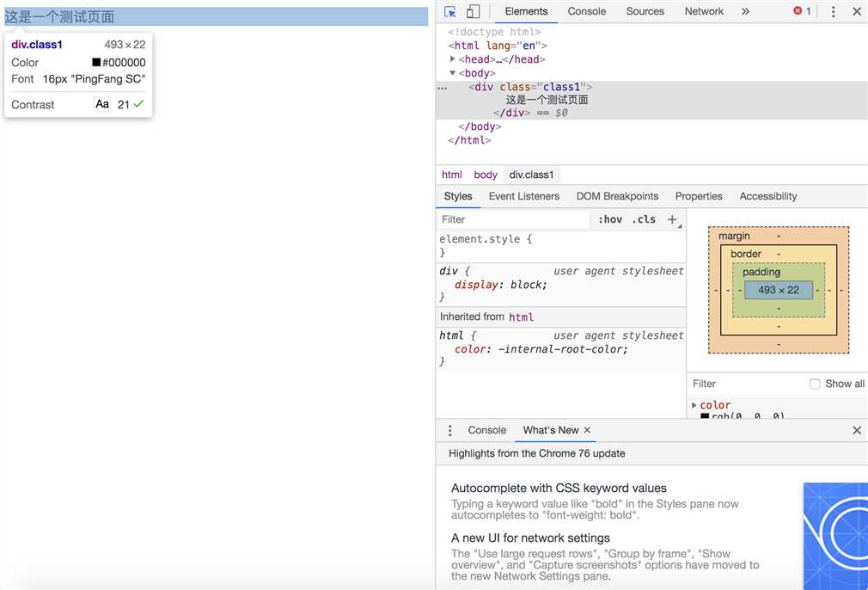868x590 pixels.
Task: Open more DevTools tabs chevron
Action: 745,12
